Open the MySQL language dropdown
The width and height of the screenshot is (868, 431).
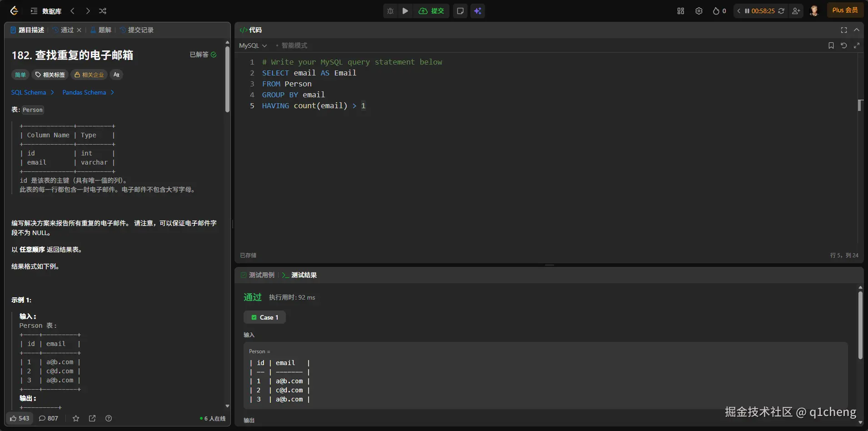253,45
